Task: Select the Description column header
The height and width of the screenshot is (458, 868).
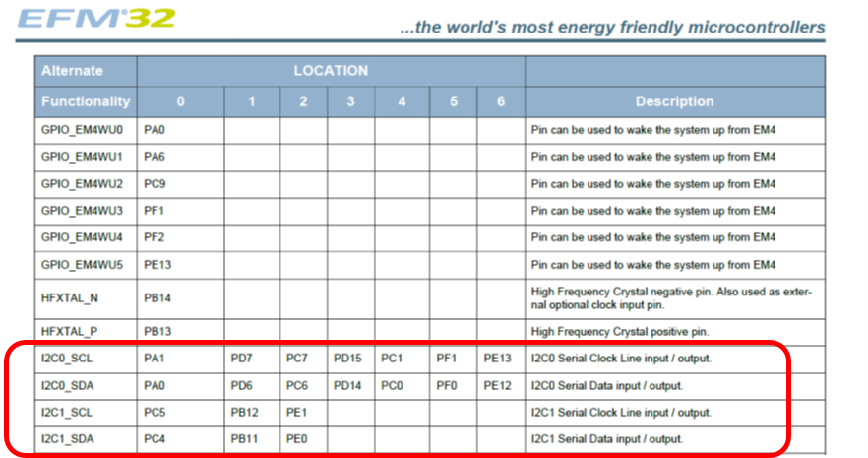Action: coord(674,101)
